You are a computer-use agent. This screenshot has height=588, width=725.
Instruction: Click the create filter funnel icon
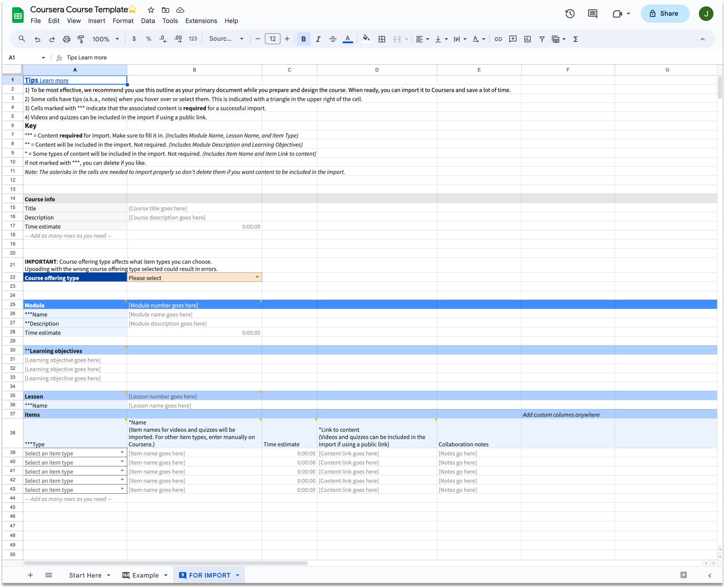542,39
